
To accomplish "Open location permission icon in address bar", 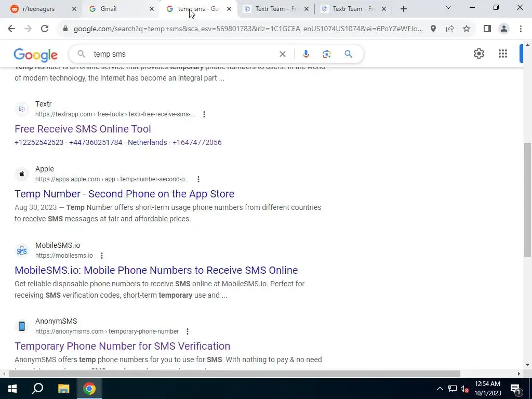I will (433, 29).
